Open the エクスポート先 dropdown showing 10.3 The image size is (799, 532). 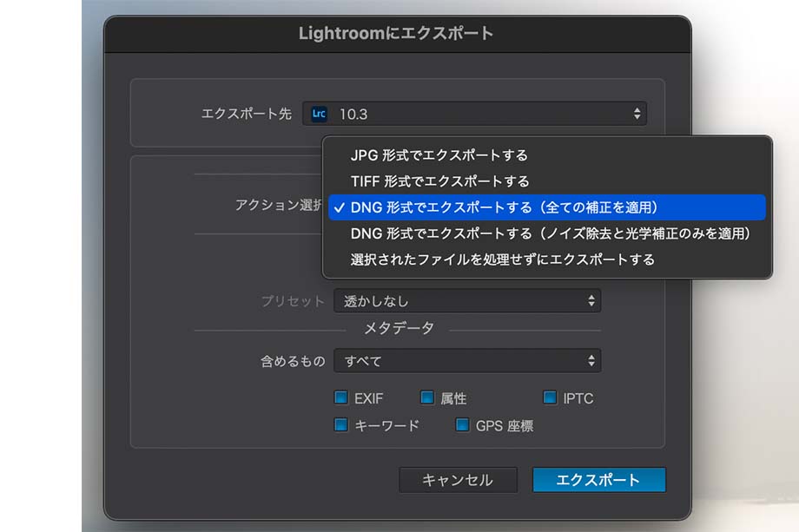(x=474, y=114)
